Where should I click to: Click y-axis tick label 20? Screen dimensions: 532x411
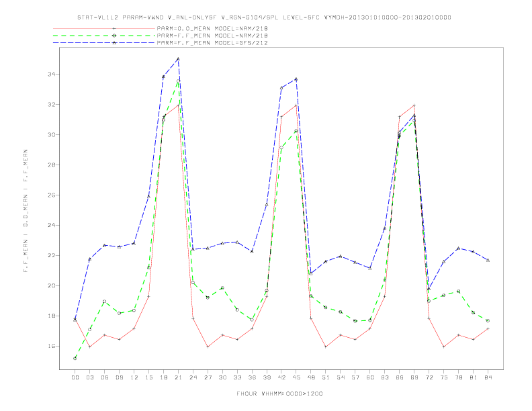pos(52,285)
